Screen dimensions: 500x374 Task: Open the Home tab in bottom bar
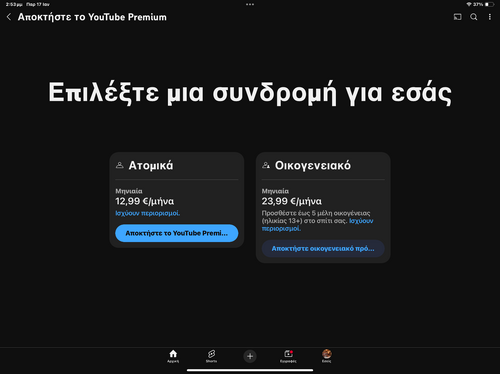[x=173, y=356]
